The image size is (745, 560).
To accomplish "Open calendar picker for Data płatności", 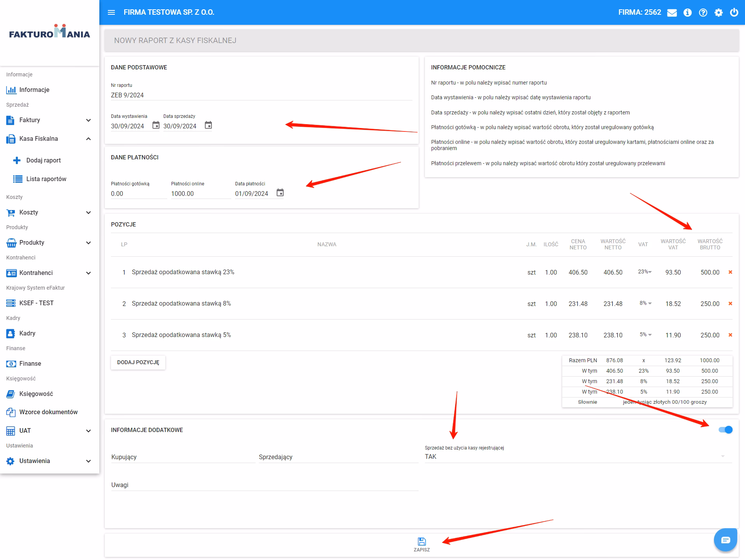I will point(280,193).
